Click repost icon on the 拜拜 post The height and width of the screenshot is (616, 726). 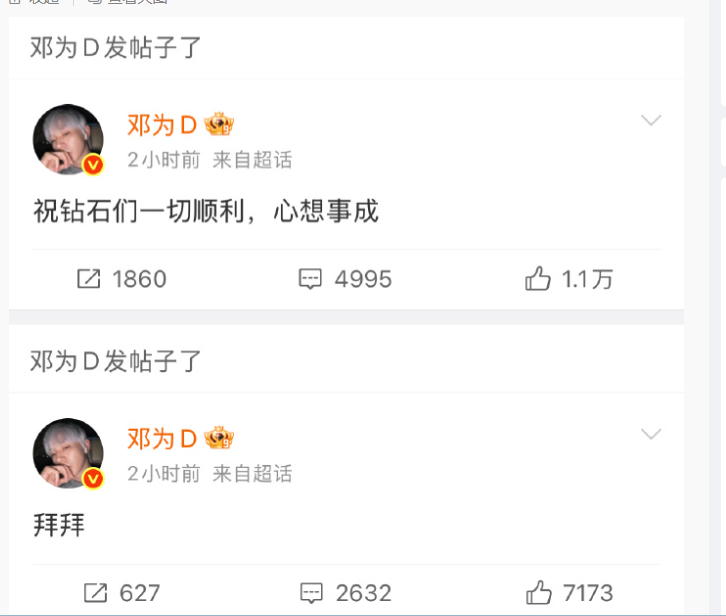(95, 593)
